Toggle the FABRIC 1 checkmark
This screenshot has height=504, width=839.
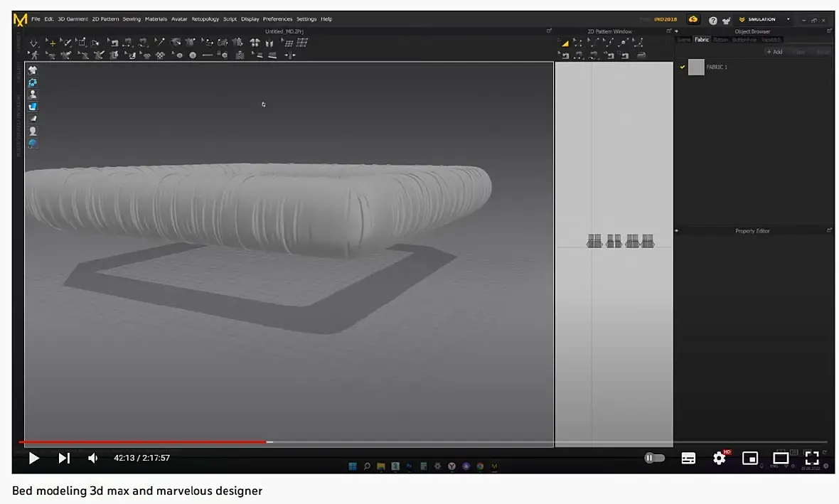(683, 67)
